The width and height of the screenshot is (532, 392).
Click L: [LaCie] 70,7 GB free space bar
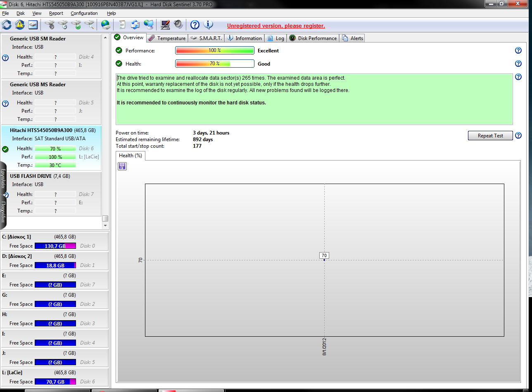click(x=55, y=382)
